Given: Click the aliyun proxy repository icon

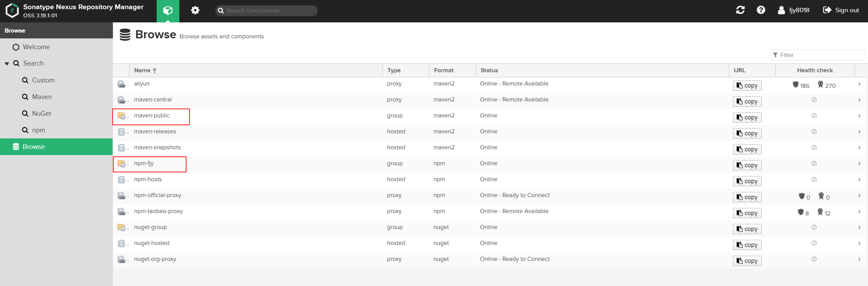Looking at the screenshot, I should coord(121,84).
